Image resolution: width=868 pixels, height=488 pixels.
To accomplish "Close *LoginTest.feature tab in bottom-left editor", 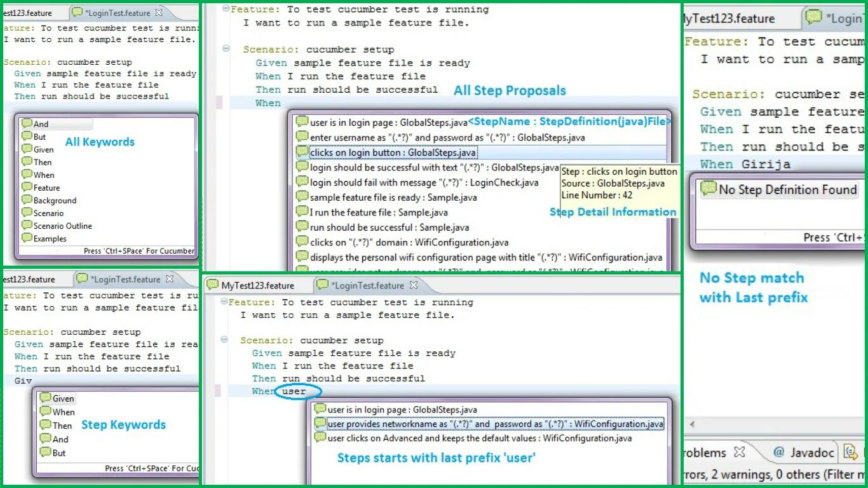I will tap(170, 279).
